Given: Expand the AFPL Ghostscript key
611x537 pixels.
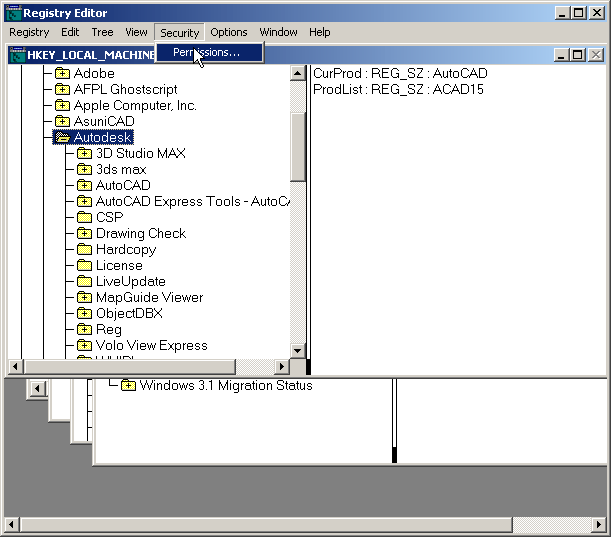Looking at the screenshot, I should point(62,90).
